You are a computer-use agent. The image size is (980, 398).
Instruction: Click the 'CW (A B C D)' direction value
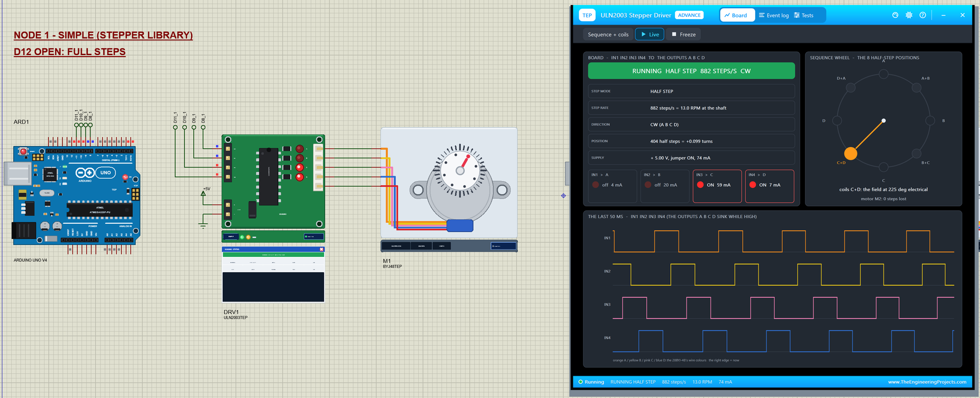[x=664, y=125]
